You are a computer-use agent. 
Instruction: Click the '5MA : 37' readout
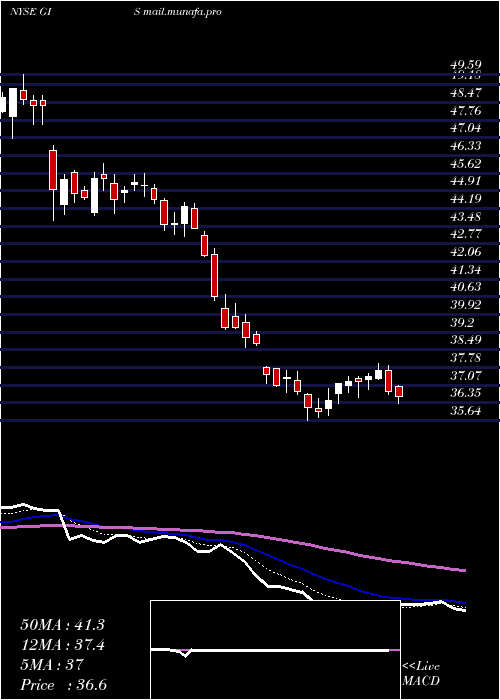(52, 665)
